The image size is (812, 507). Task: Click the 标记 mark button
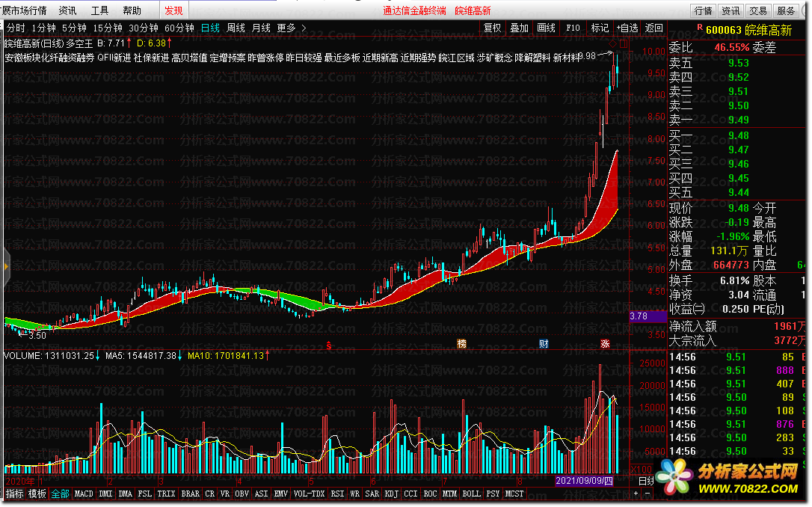tap(600, 28)
